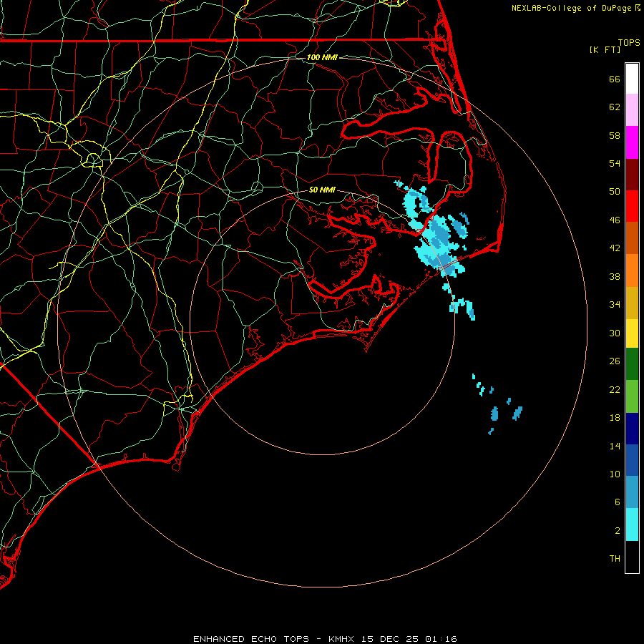Click the "58" legend value
This screenshot has height=644, width=644.
615,135
